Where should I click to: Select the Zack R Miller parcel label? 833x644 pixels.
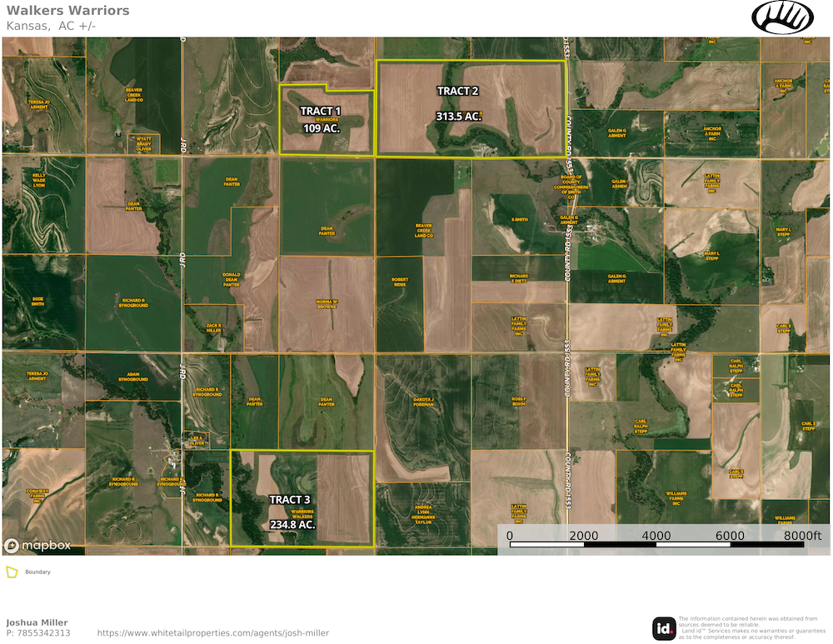pos(213,328)
